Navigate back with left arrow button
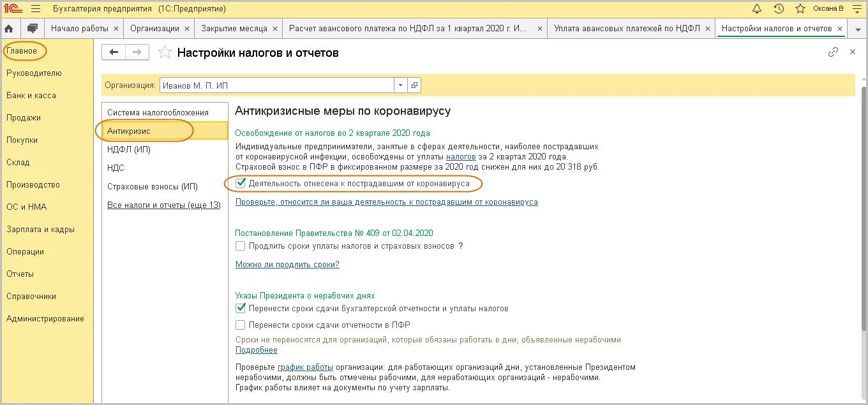 tap(114, 52)
